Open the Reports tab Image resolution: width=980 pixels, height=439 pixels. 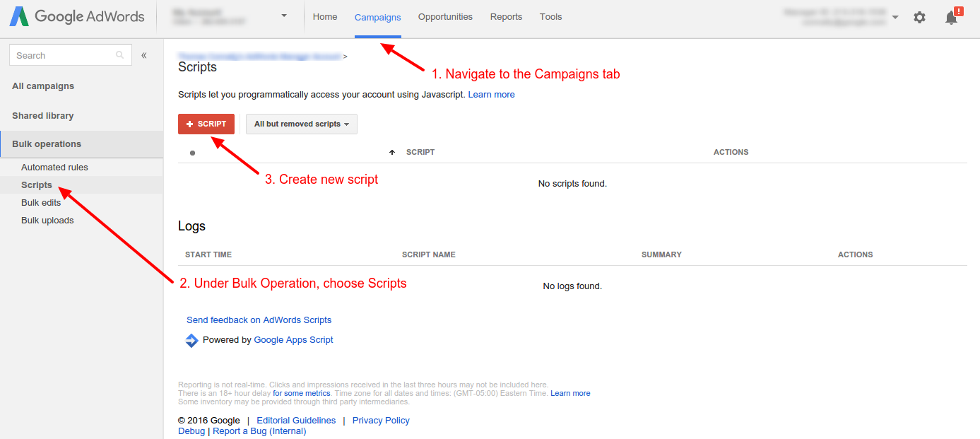point(506,17)
